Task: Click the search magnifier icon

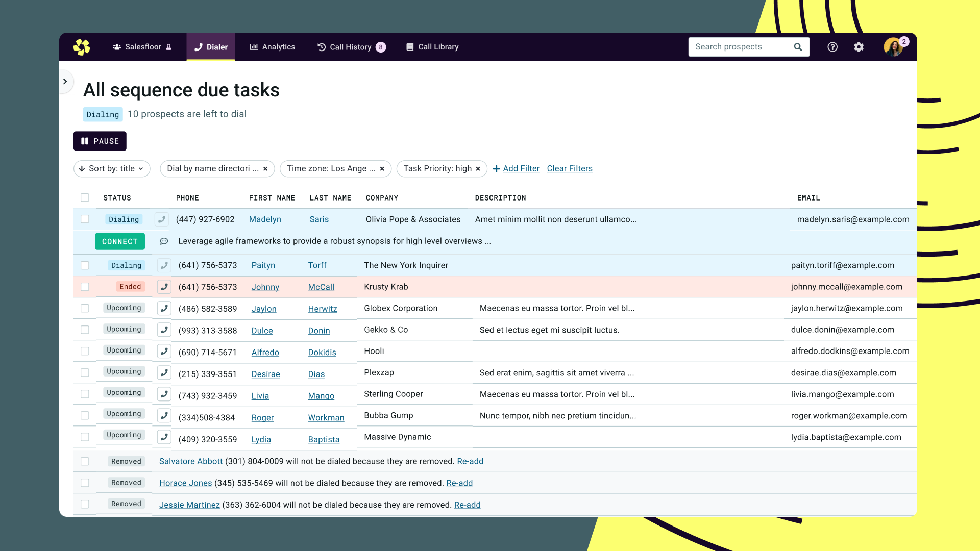Action: (798, 47)
